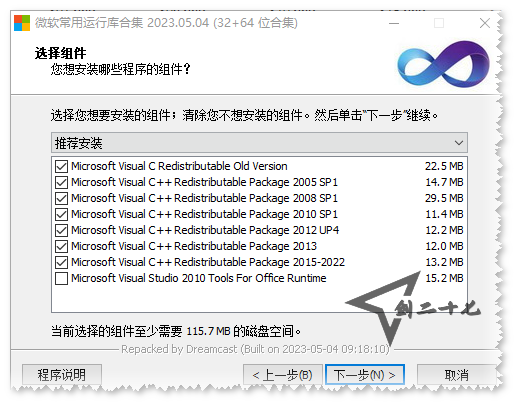This screenshot has width=520, height=408.
Task: Click the 12.0 MB size value
Action: 444,246
